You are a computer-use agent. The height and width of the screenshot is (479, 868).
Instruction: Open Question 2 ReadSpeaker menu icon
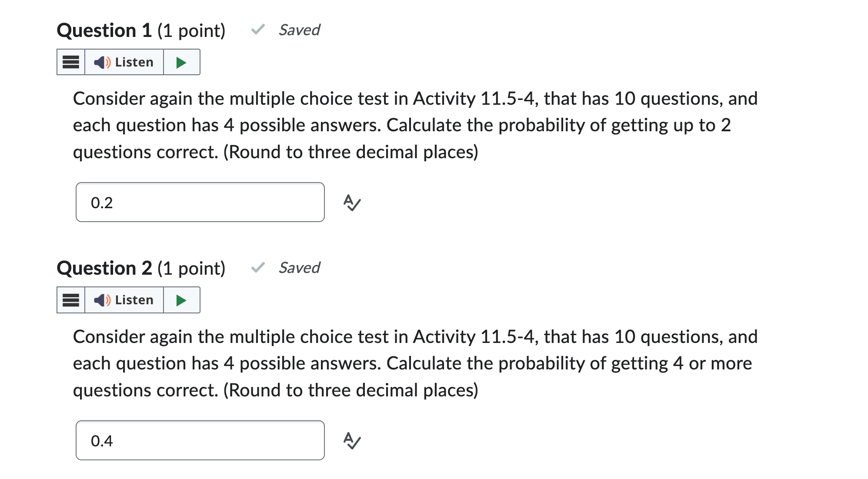pos(71,300)
